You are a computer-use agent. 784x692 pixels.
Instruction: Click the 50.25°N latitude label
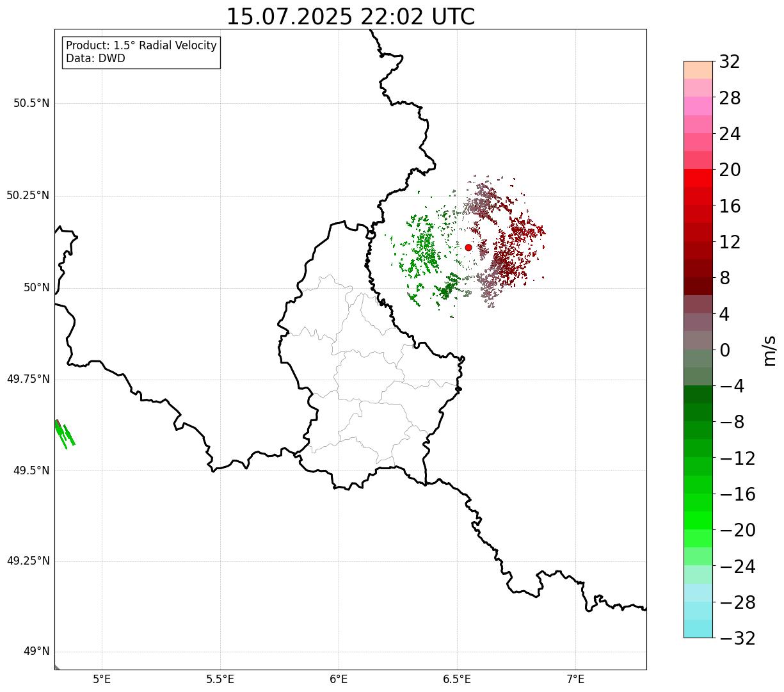tap(28, 195)
